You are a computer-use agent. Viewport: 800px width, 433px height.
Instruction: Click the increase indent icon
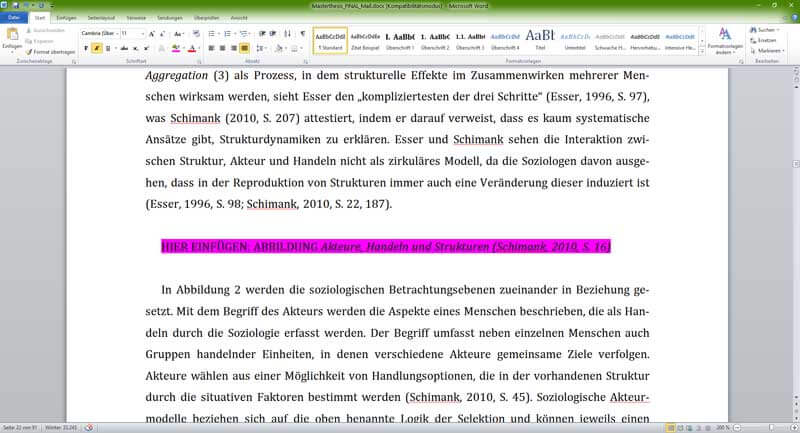(273, 34)
